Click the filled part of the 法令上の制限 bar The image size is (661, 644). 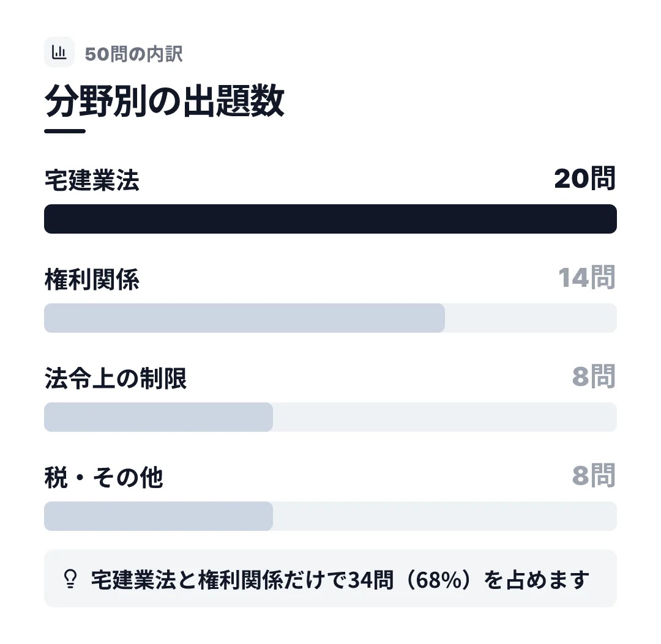click(x=159, y=417)
